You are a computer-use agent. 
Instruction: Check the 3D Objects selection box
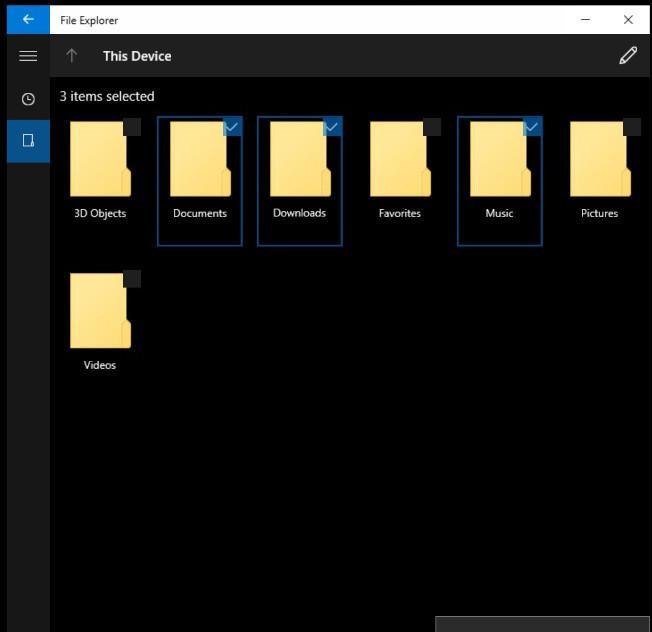tap(132, 127)
